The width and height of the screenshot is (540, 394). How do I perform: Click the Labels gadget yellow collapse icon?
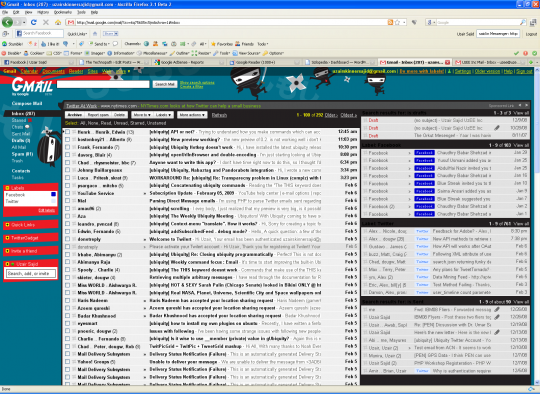point(7,188)
